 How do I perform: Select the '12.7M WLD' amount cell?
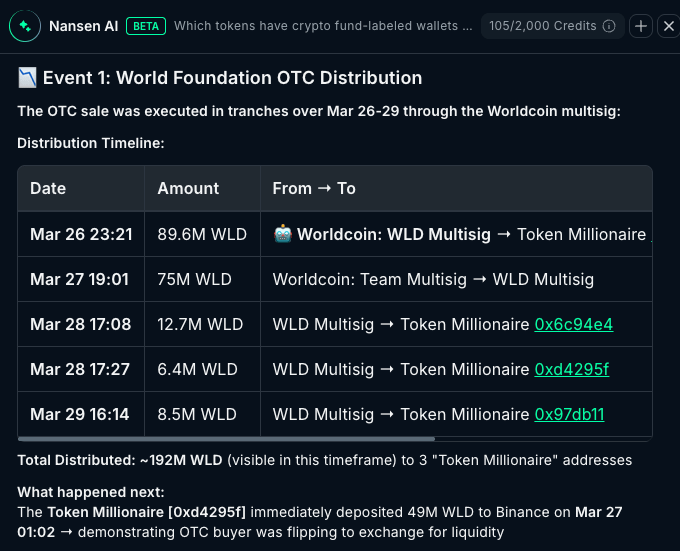(x=202, y=324)
